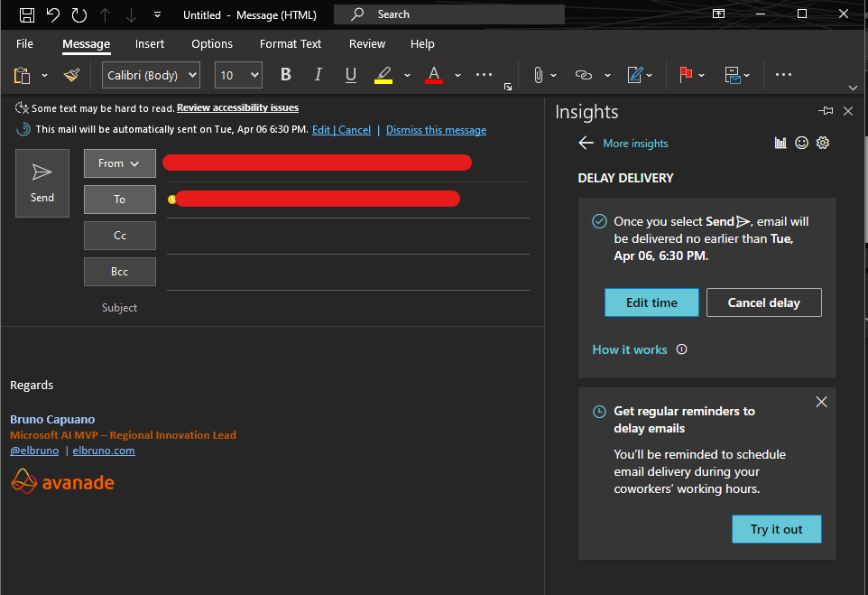Toggle Underline formatting
The image size is (868, 595).
(351, 75)
